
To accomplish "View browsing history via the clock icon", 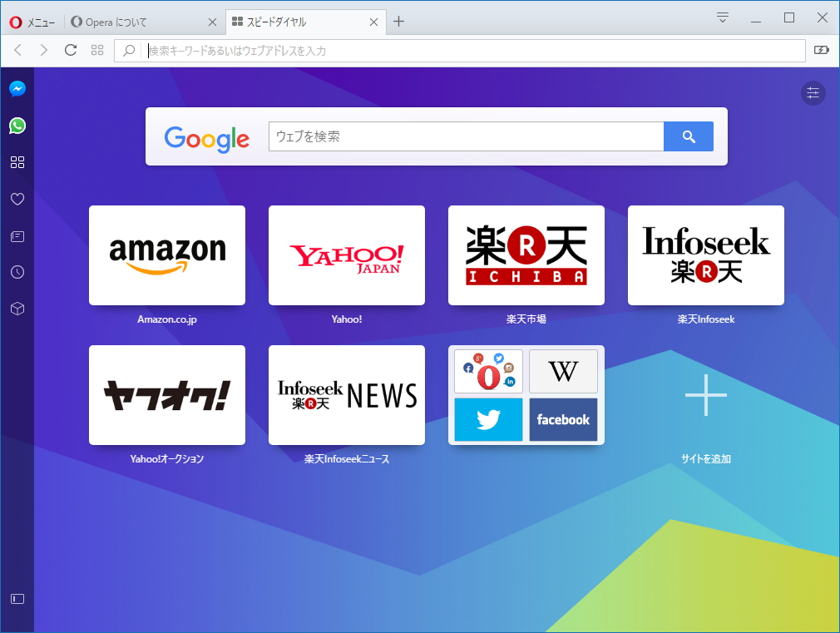I will [17, 271].
